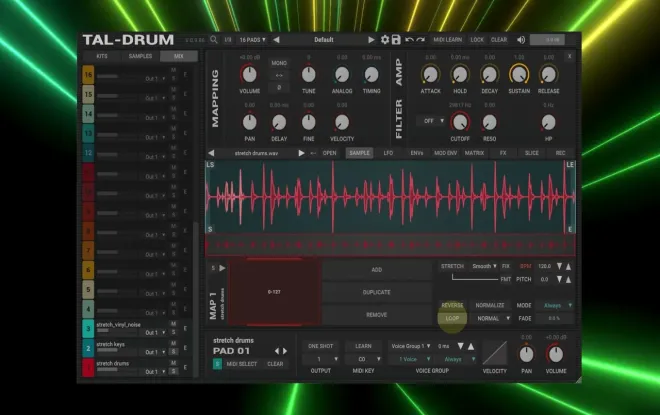Undo the last action with the undo arrow
Screen dimensions: 660x415
point(409,40)
